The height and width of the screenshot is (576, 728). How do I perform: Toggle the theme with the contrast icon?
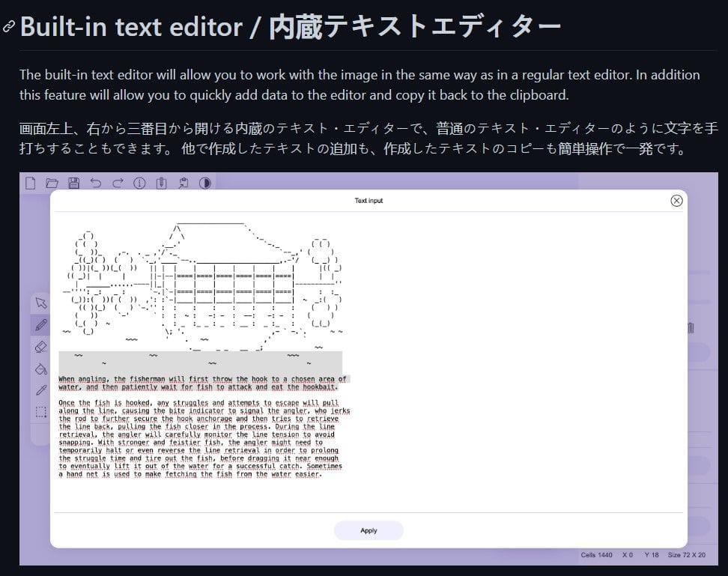[206, 182]
